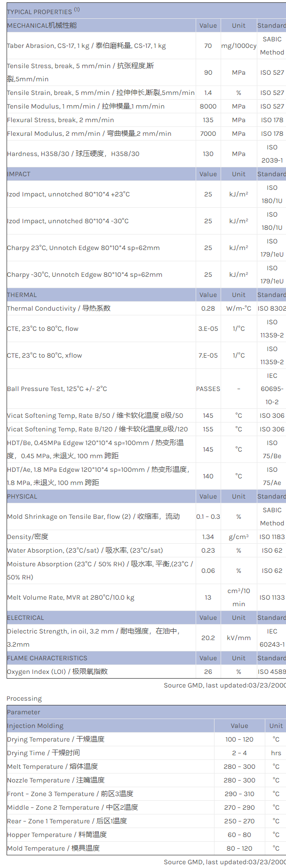Click the Thermal Conductivity value 0.28
This screenshot has height=868, width=286.
click(x=208, y=309)
